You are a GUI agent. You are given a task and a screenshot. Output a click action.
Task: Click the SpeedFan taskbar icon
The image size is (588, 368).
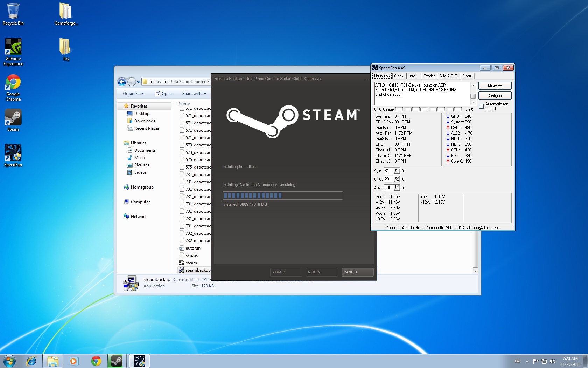coord(139,361)
